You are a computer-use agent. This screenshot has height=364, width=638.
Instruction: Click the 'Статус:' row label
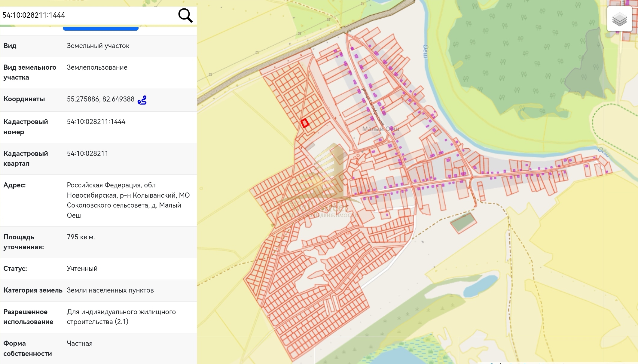[15, 268]
